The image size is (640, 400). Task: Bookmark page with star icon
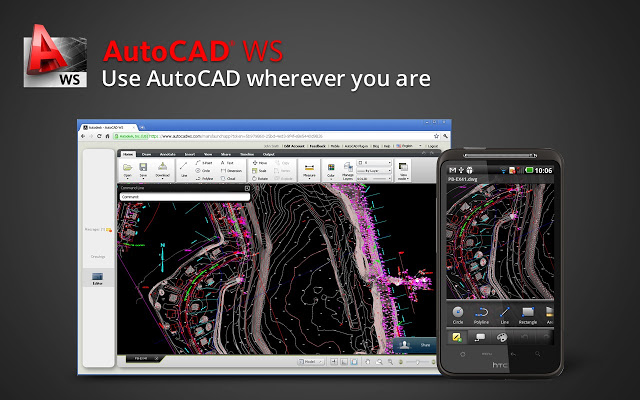pyautogui.click(x=436, y=136)
